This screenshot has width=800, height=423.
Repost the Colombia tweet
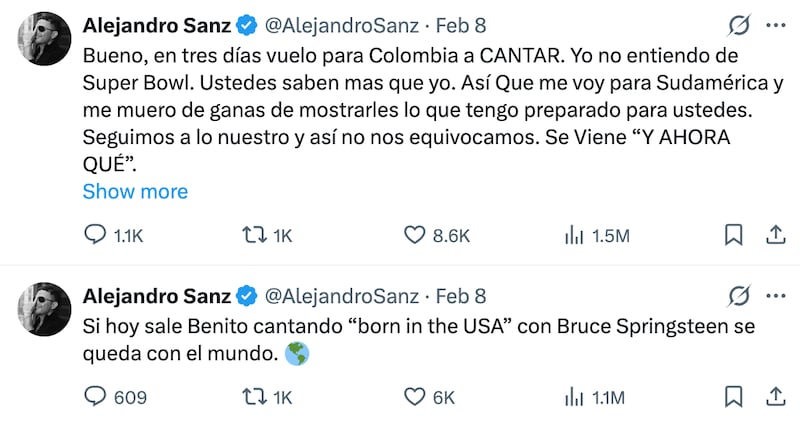pyautogui.click(x=254, y=235)
